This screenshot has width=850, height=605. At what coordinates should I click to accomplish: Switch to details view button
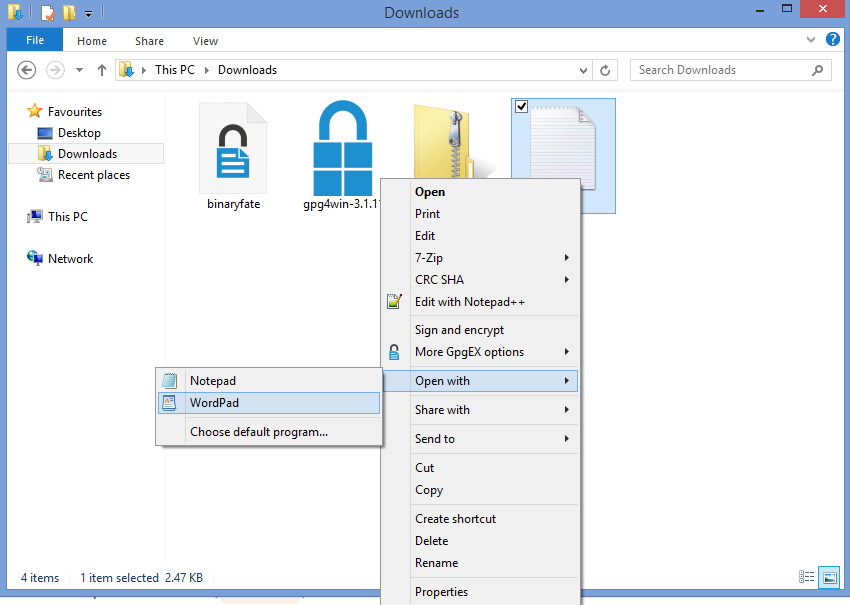click(807, 577)
